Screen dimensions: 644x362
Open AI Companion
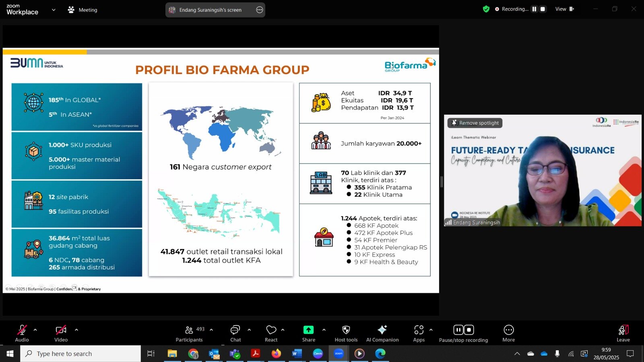[x=382, y=333]
